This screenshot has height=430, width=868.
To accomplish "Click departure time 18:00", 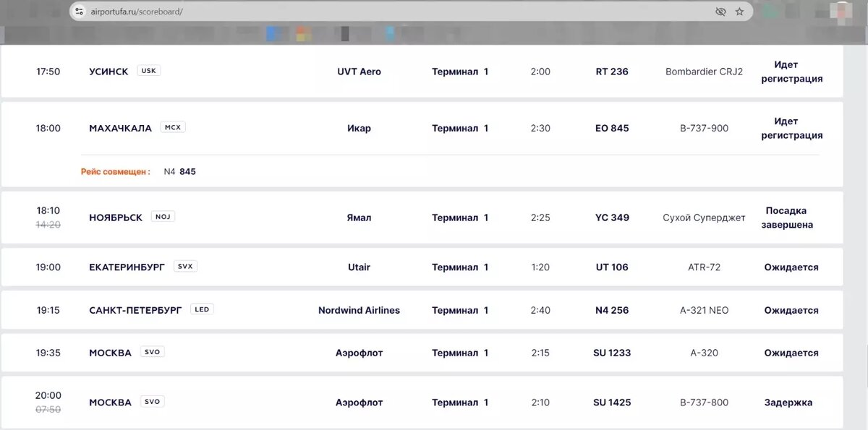I will [48, 128].
